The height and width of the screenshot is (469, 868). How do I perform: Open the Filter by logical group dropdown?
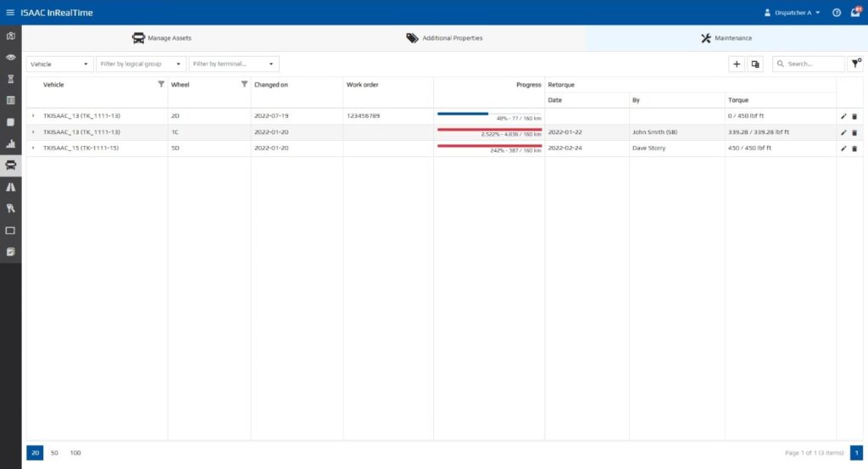tap(141, 64)
